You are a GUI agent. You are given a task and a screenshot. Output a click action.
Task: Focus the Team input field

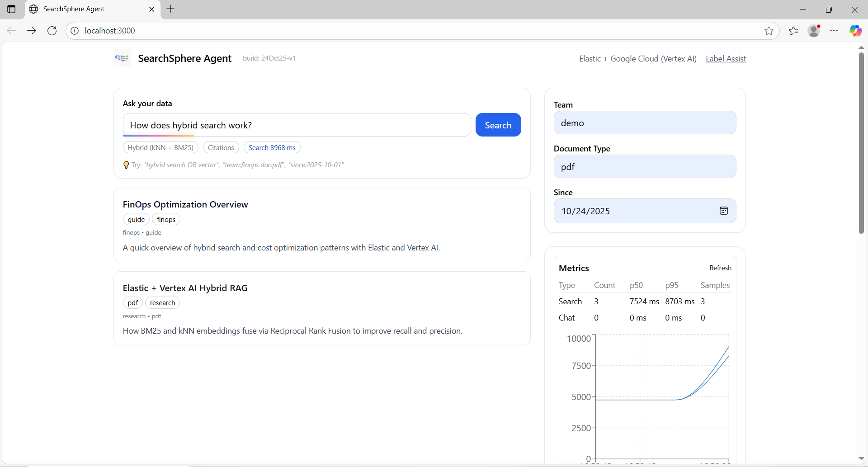coord(645,123)
